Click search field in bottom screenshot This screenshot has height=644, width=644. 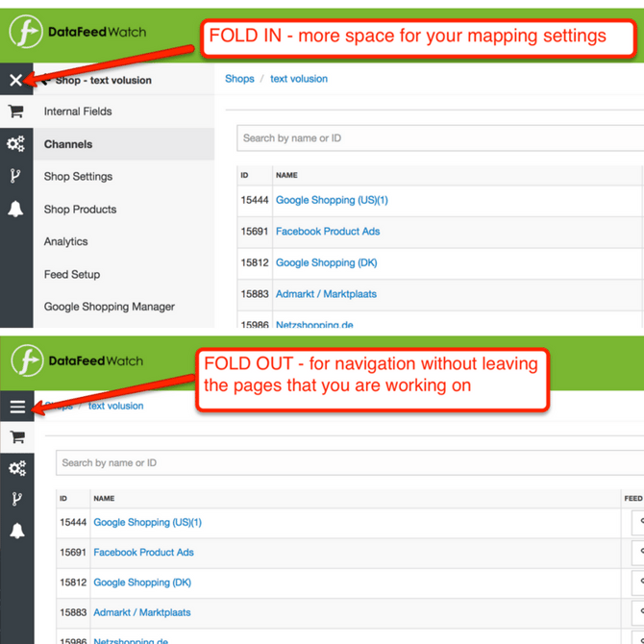[x=350, y=463]
